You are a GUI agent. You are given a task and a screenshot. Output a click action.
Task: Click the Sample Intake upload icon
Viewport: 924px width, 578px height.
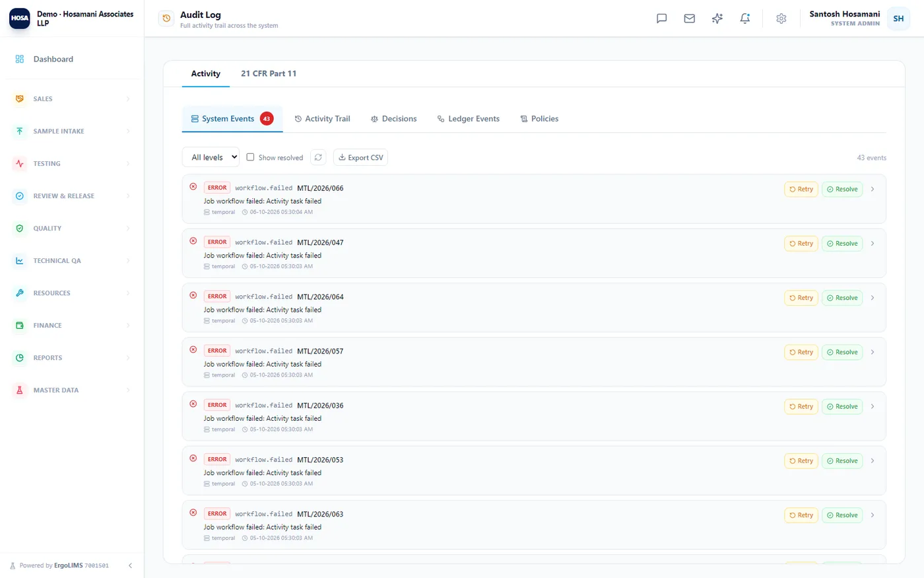click(x=20, y=131)
